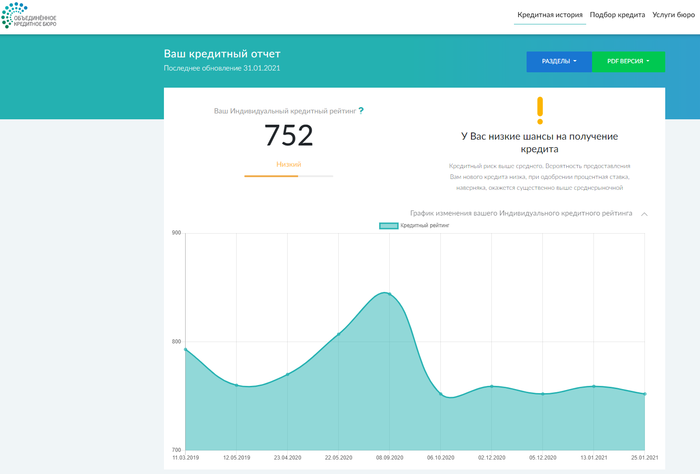Click the 752 credit rating score
Screen dimensions: 700x474
[x=288, y=137]
